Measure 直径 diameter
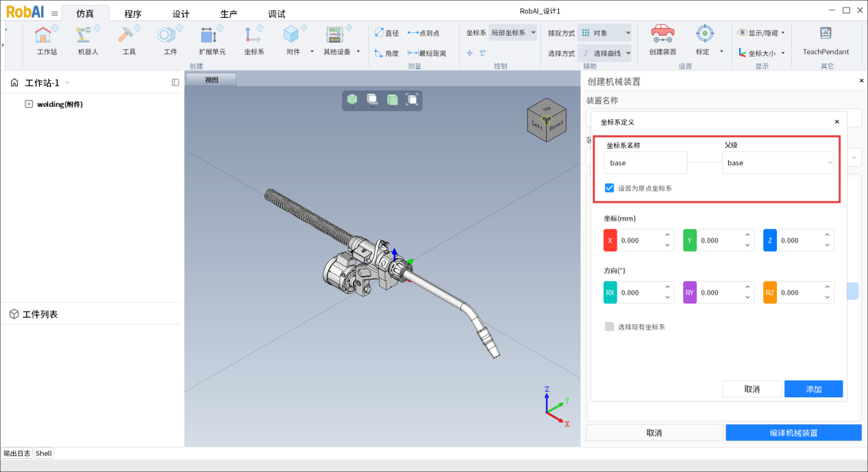The image size is (868, 472). (386, 33)
